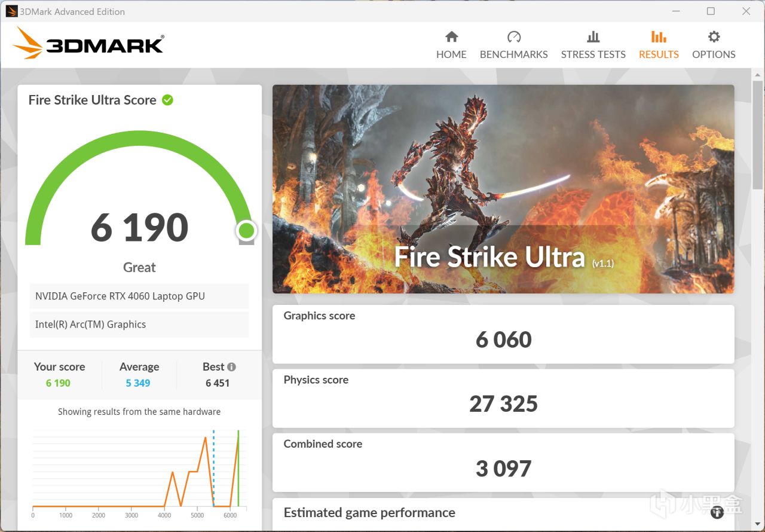The height and width of the screenshot is (532, 765).
Task: Click the Combined score value 3 097
Action: point(504,469)
